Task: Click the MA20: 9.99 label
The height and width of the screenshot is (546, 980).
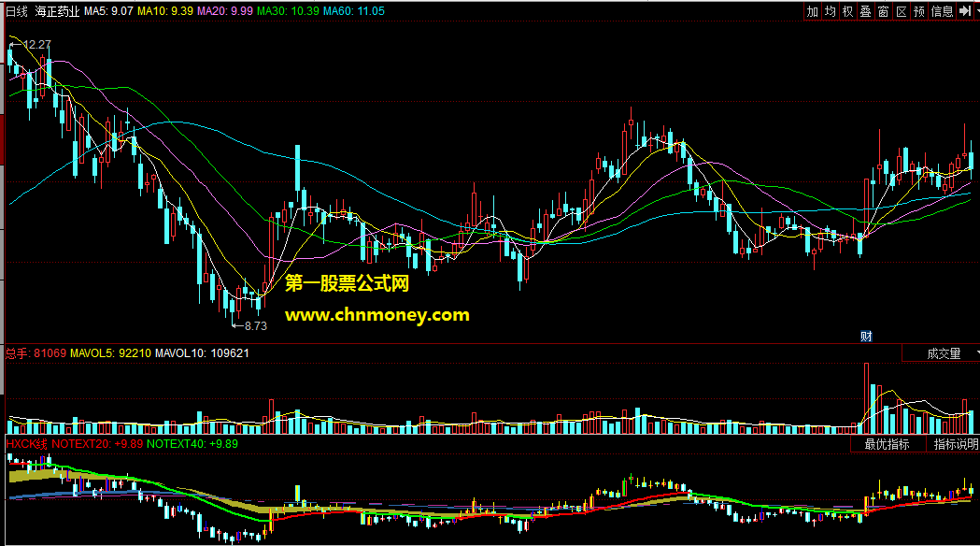Action: [x=225, y=11]
